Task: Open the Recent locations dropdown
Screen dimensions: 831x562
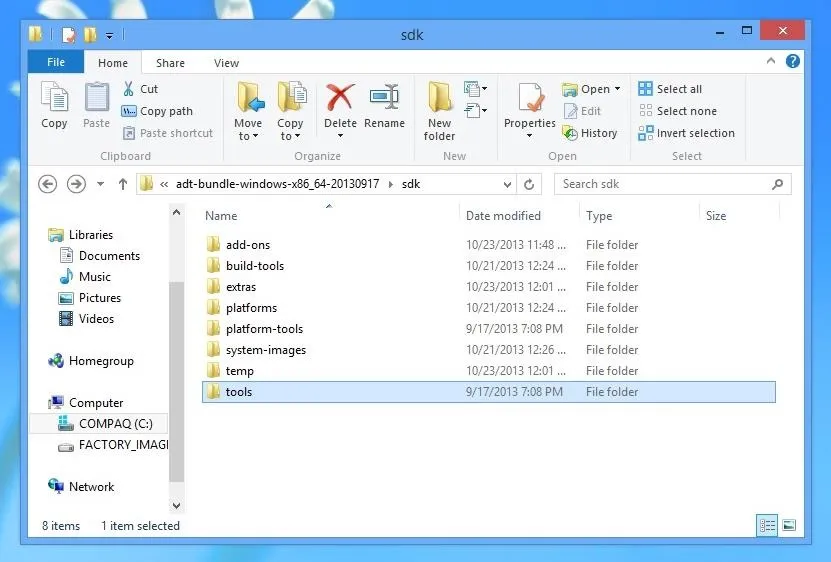Action: click(x=100, y=185)
